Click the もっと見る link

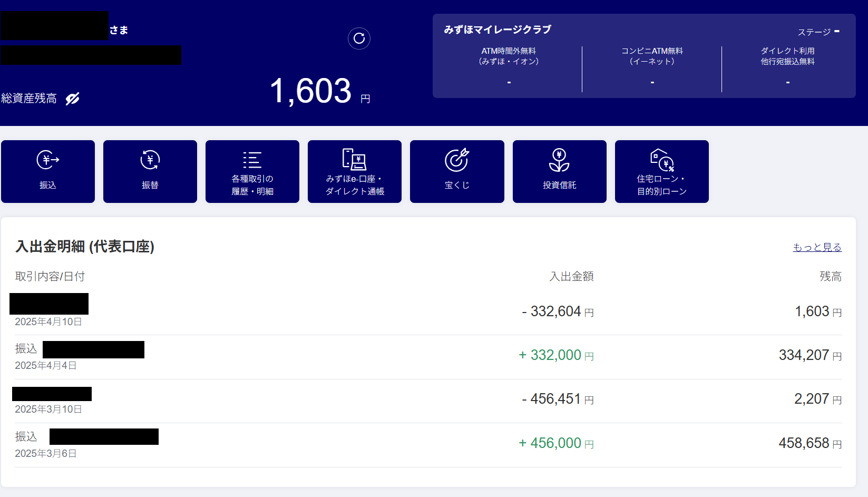click(x=817, y=247)
